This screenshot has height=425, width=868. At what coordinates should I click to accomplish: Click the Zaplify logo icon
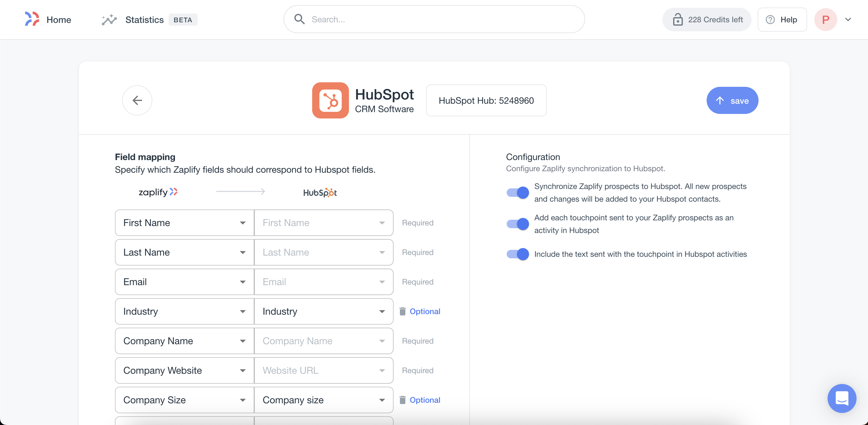(x=32, y=19)
